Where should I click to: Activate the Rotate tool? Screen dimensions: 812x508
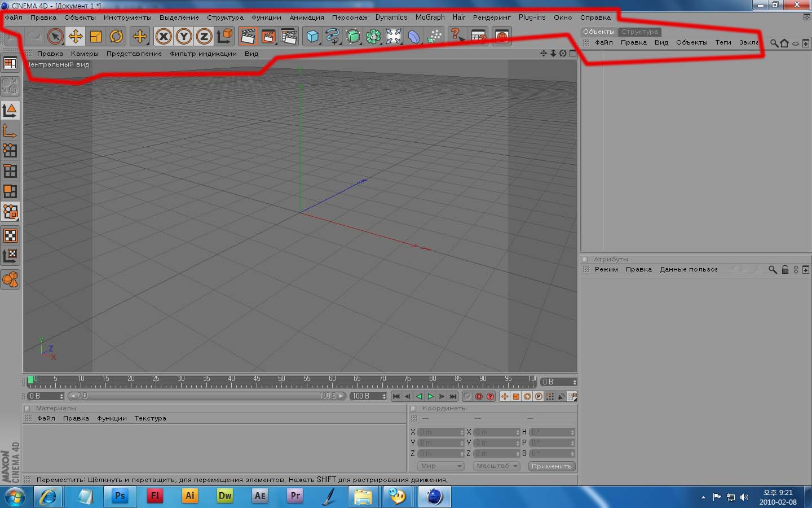116,37
